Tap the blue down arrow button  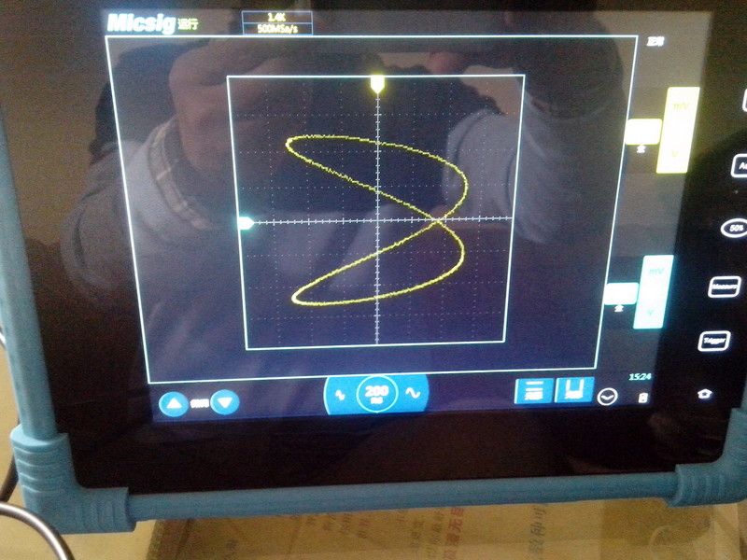coord(225,403)
